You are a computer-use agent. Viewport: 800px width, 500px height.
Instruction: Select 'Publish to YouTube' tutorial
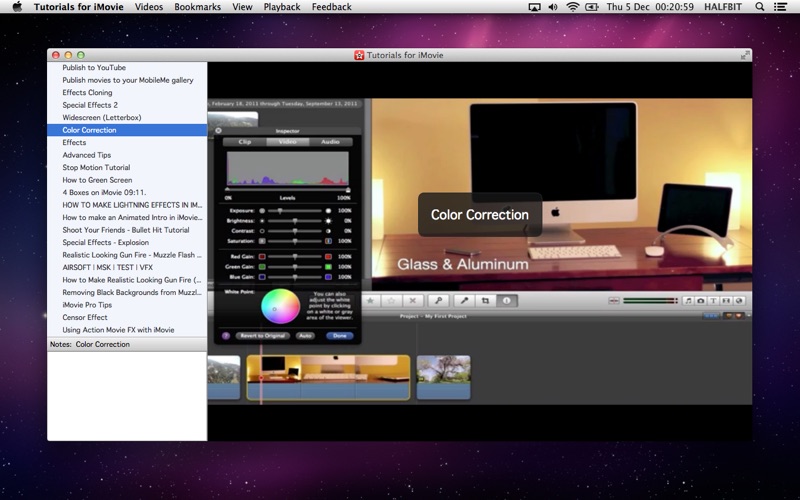click(94, 67)
